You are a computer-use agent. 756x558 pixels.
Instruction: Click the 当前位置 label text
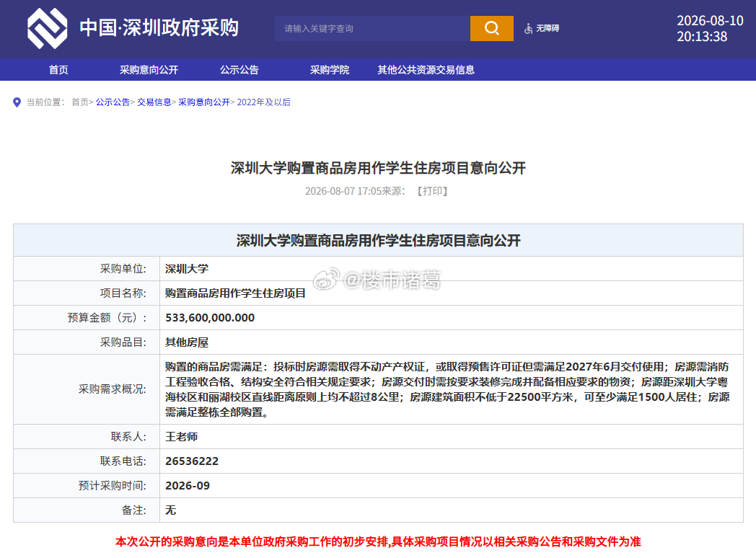45,102
